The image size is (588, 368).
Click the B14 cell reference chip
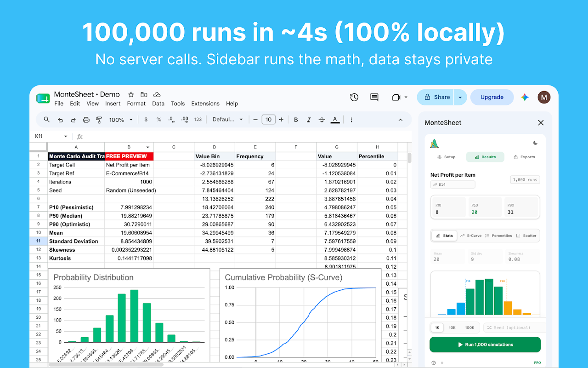452,184
